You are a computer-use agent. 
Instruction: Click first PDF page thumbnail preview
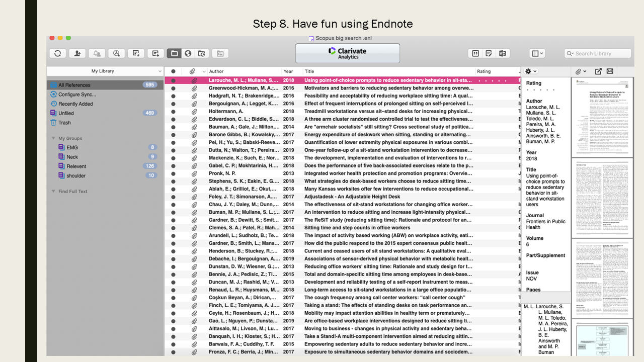tap(602, 117)
